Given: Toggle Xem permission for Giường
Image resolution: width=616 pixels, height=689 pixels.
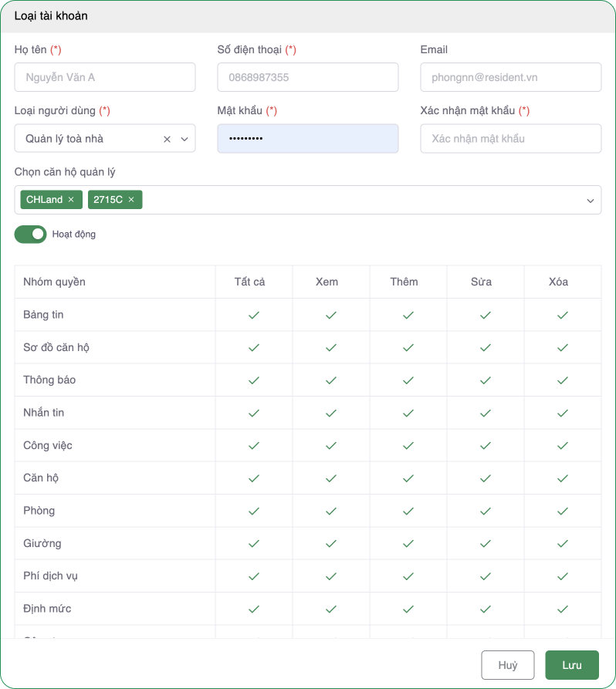Looking at the screenshot, I should click(x=331, y=543).
